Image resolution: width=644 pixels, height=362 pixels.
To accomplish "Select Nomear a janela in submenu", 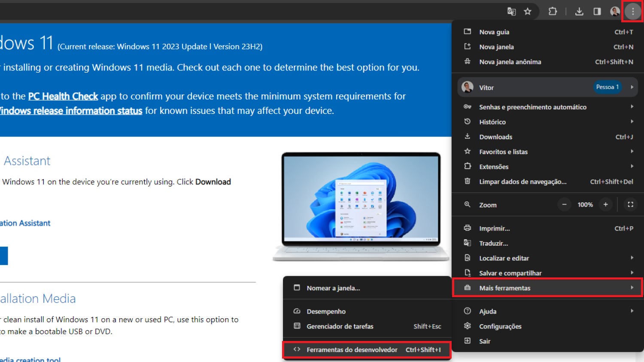I will pyautogui.click(x=368, y=288).
